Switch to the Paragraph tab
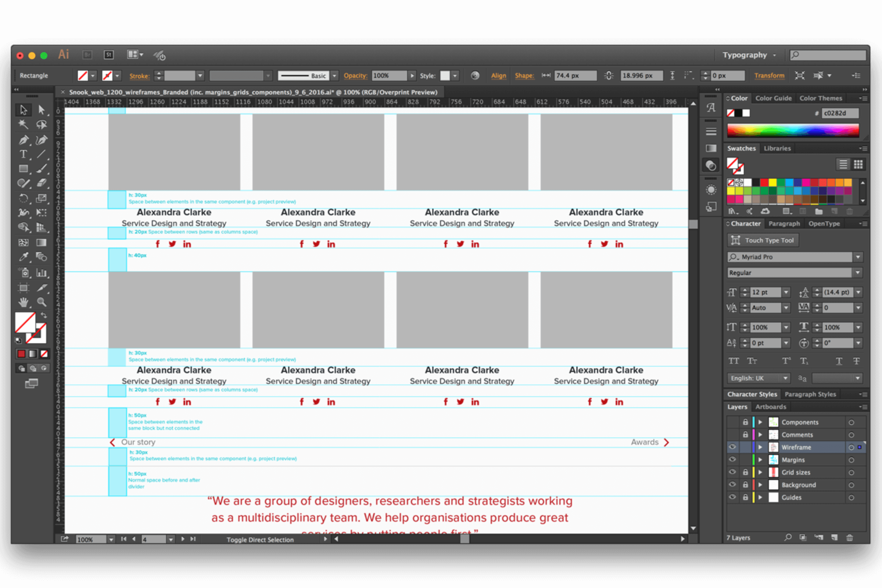 (785, 223)
